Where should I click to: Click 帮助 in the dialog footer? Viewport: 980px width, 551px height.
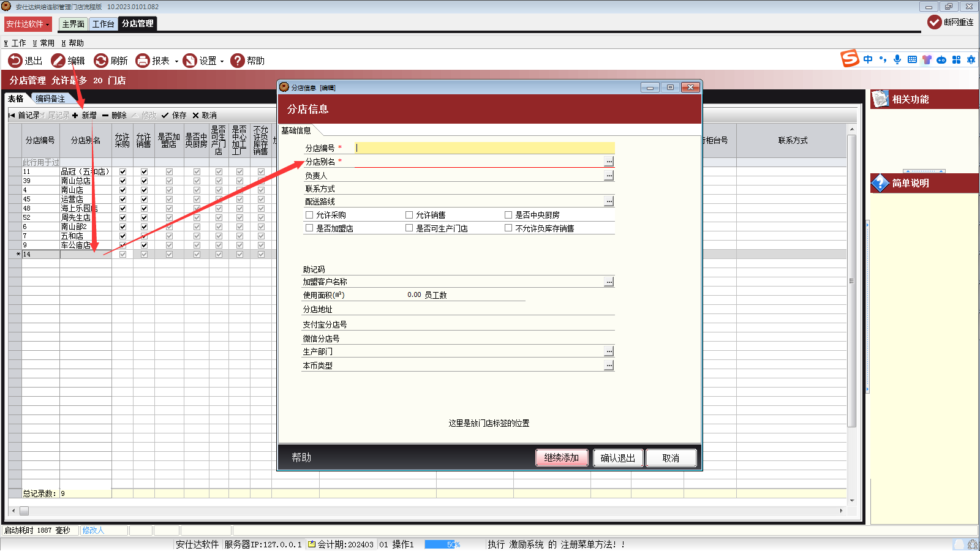301,458
